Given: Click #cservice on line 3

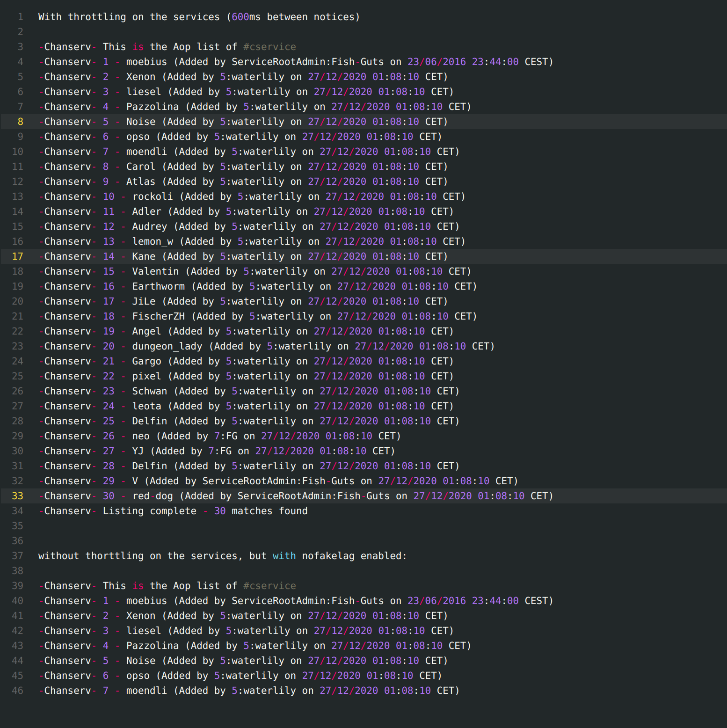Looking at the screenshot, I should [269, 47].
